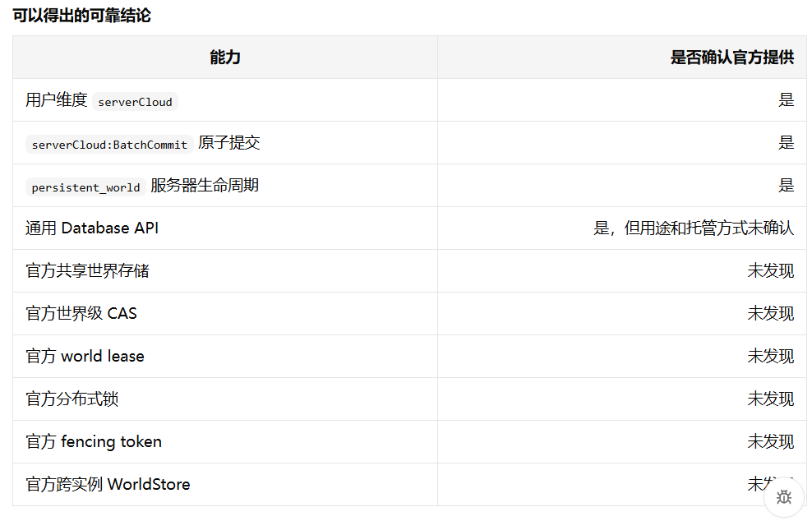Select the 是否确认官方提供 column header

(x=731, y=57)
